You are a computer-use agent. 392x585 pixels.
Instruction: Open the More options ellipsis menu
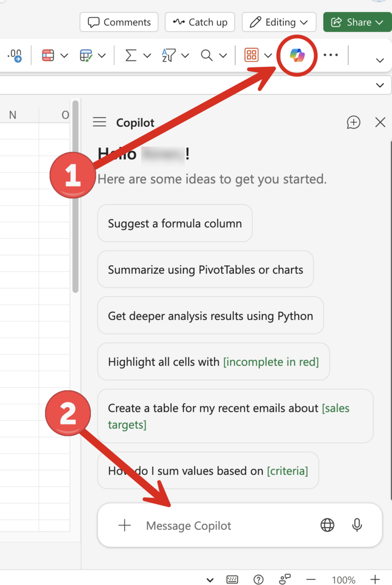coord(331,55)
